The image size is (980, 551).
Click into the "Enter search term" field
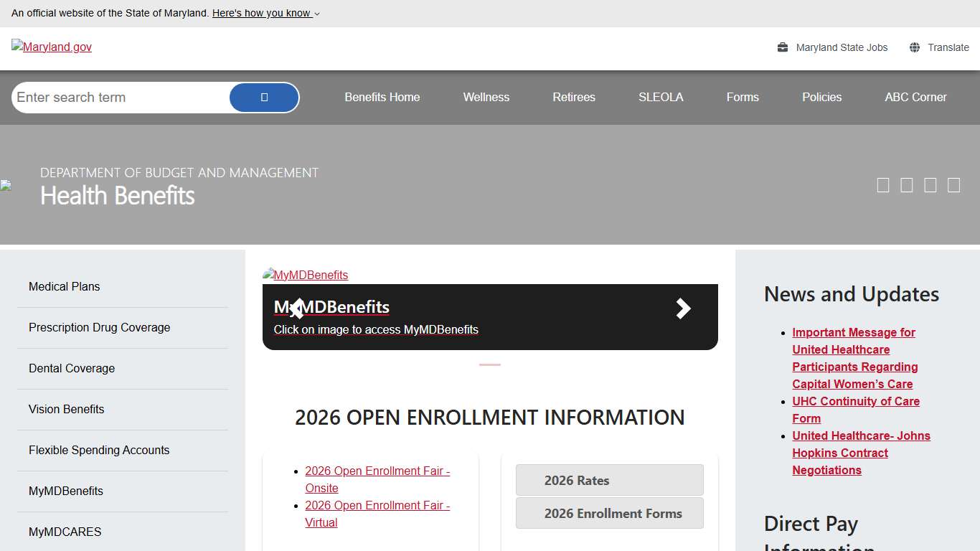[118, 98]
